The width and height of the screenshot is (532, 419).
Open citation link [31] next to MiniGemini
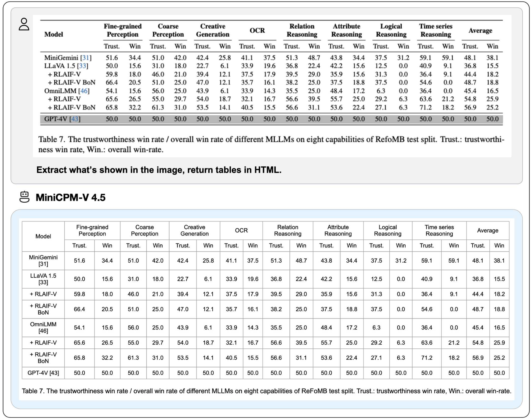tap(86, 58)
